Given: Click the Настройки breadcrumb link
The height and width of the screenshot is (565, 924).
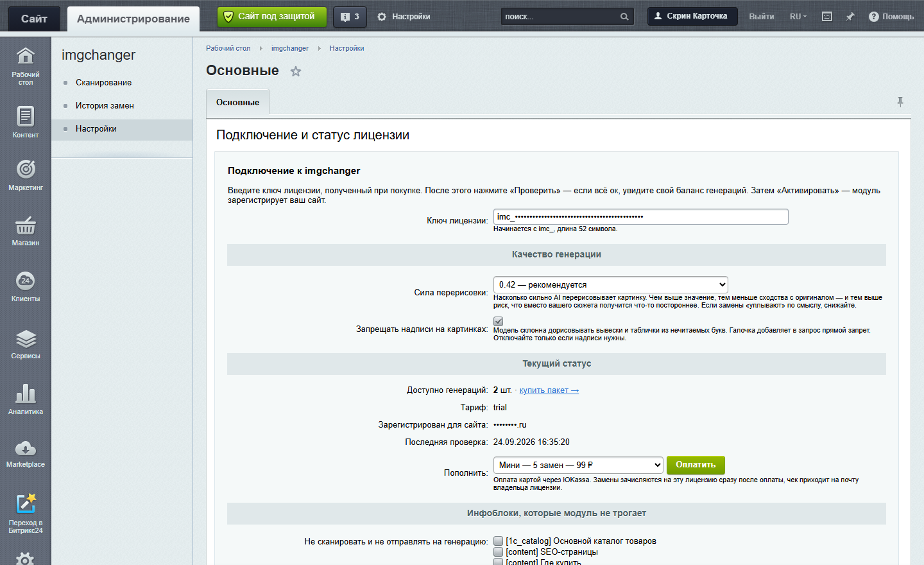Looking at the screenshot, I should pos(346,48).
